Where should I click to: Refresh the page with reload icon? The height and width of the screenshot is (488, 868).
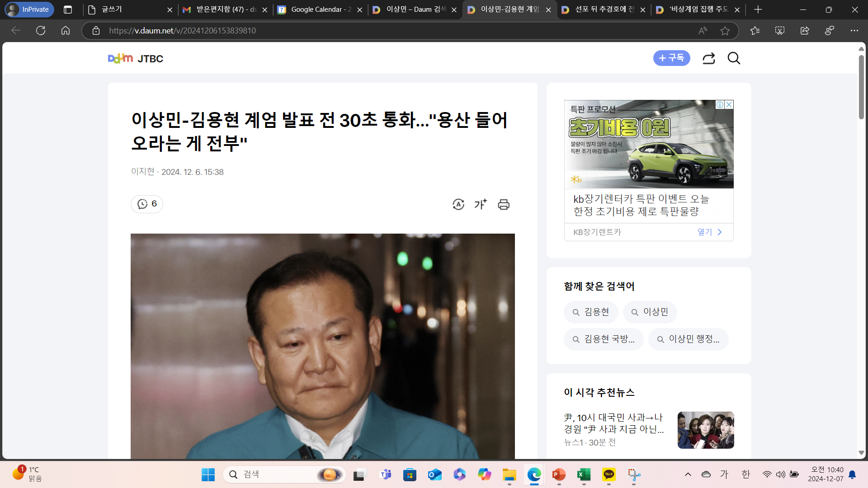coord(41,31)
